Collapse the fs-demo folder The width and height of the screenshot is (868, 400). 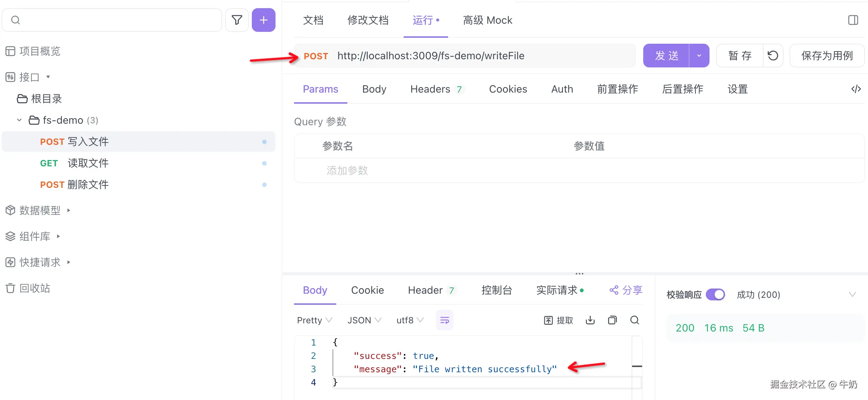(x=19, y=120)
